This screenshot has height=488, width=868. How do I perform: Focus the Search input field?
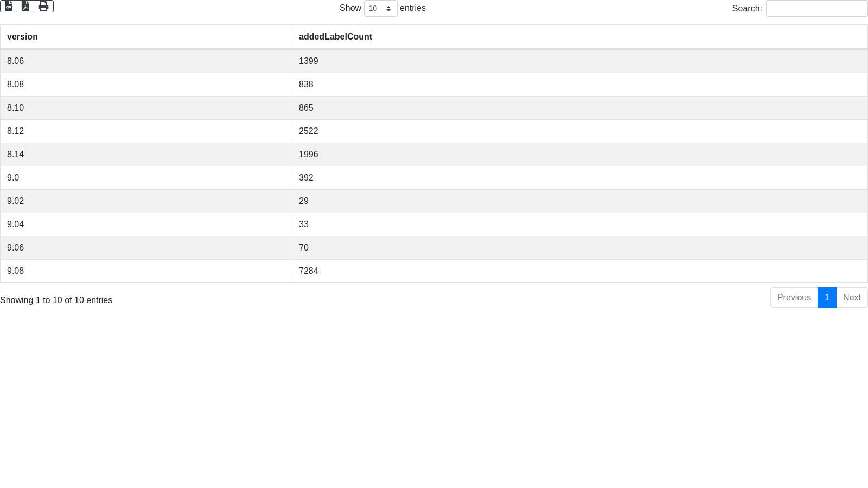[x=816, y=9]
